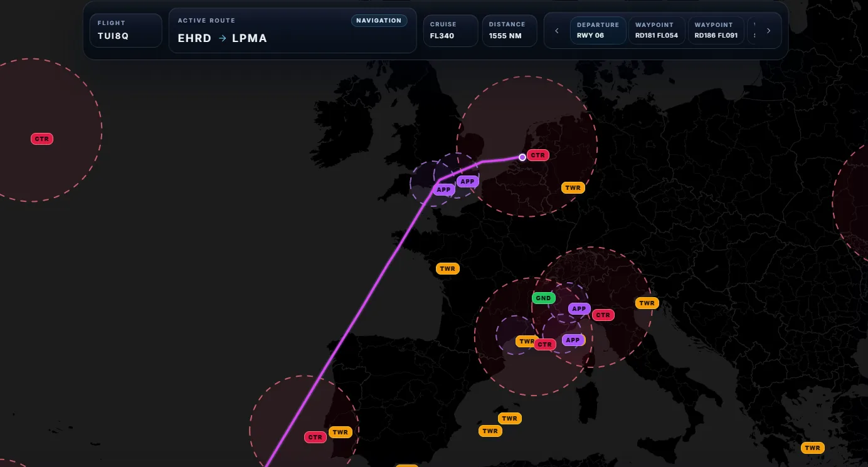Click the CTR badge over Portugal

[315, 437]
